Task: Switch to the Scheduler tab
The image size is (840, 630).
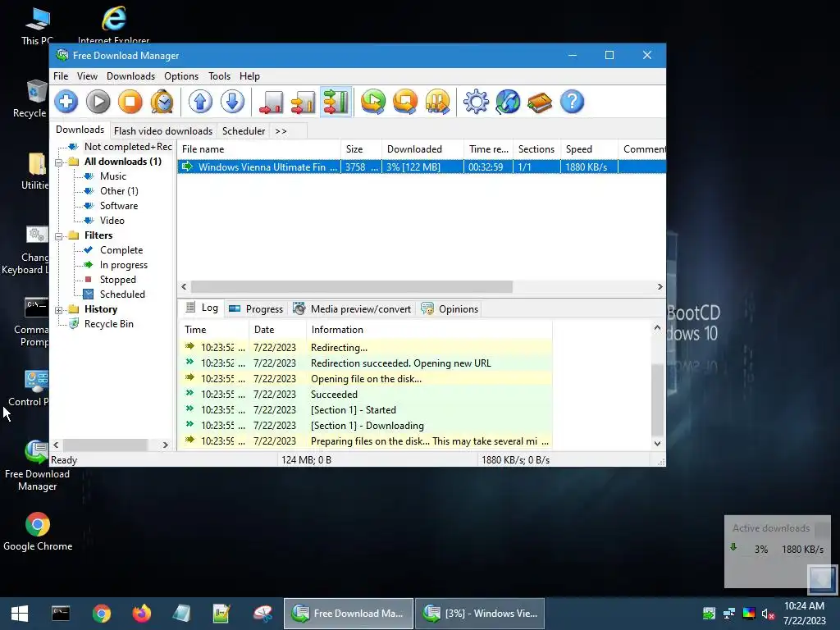Action: [244, 131]
